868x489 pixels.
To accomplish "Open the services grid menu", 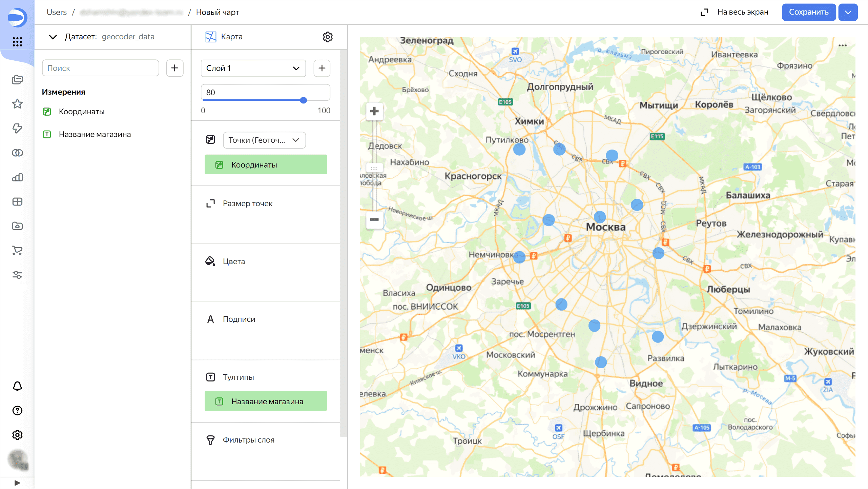I will pyautogui.click(x=17, y=42).
